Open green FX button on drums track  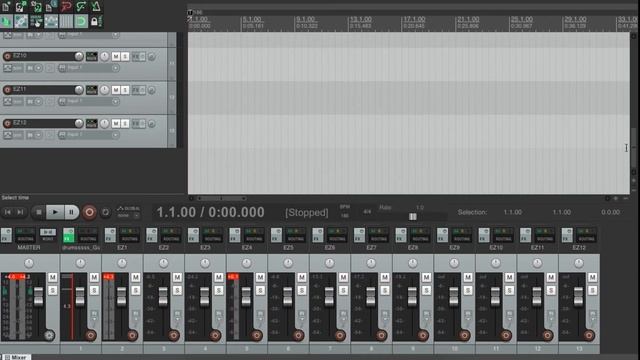68,236
